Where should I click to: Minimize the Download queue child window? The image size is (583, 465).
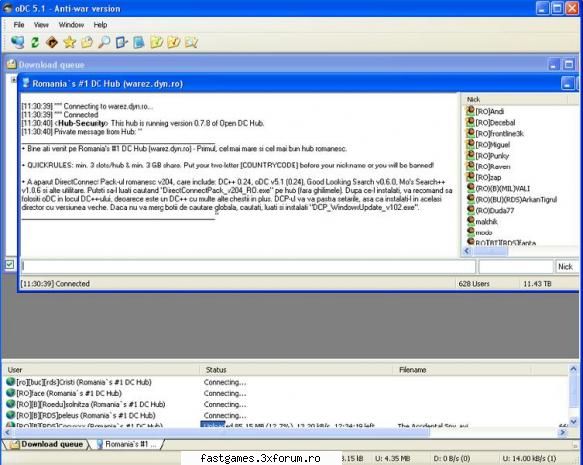[x=554, y=64]
